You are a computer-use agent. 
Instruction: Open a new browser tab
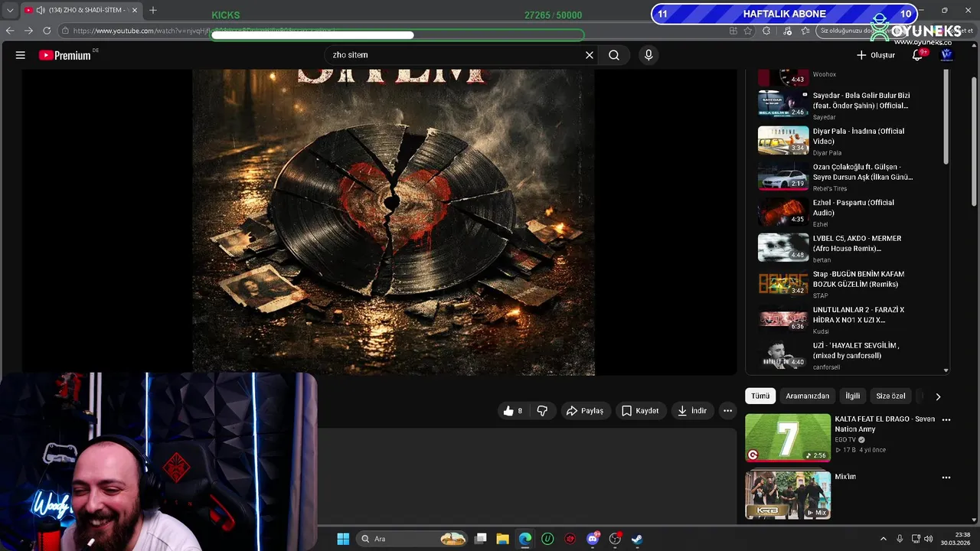point(153,10)
